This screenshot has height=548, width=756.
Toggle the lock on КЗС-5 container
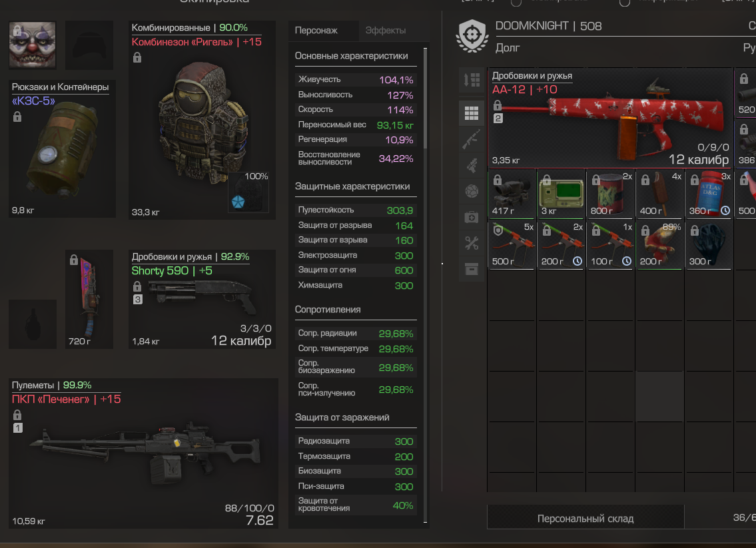(17, 117)
